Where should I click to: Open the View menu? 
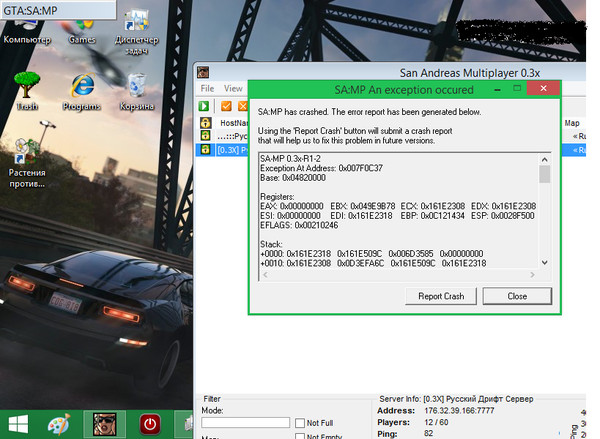click(x=232, y=88)
